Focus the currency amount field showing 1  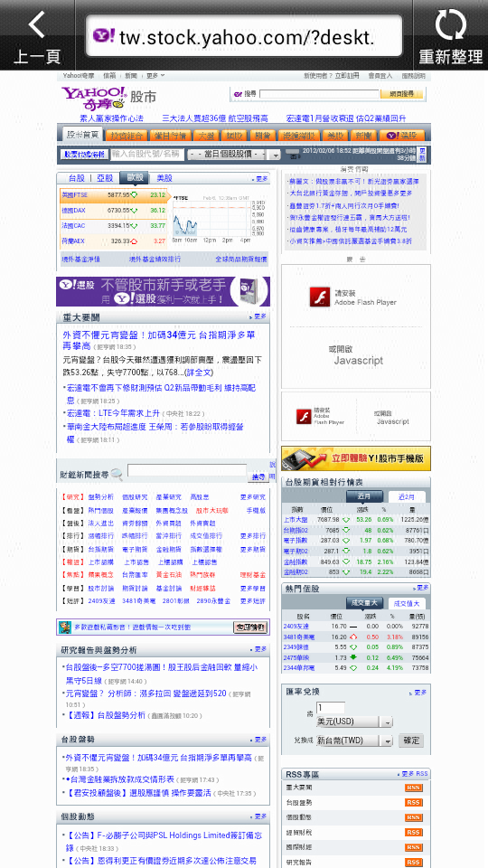331,707
